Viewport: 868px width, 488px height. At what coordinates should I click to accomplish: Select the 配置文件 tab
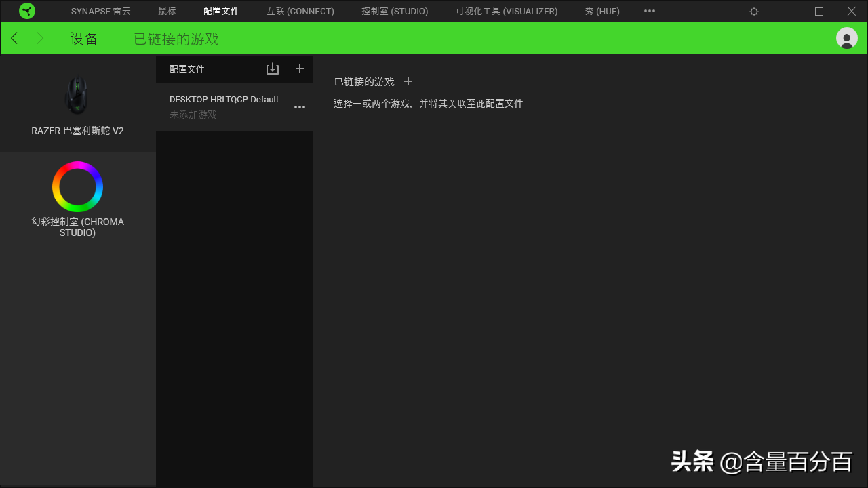pyautogui.click(x=221, y=12)
